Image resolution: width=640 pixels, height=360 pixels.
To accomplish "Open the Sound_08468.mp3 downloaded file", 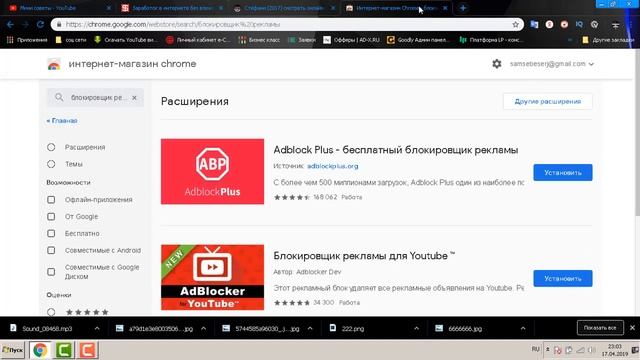I will 47,328.
